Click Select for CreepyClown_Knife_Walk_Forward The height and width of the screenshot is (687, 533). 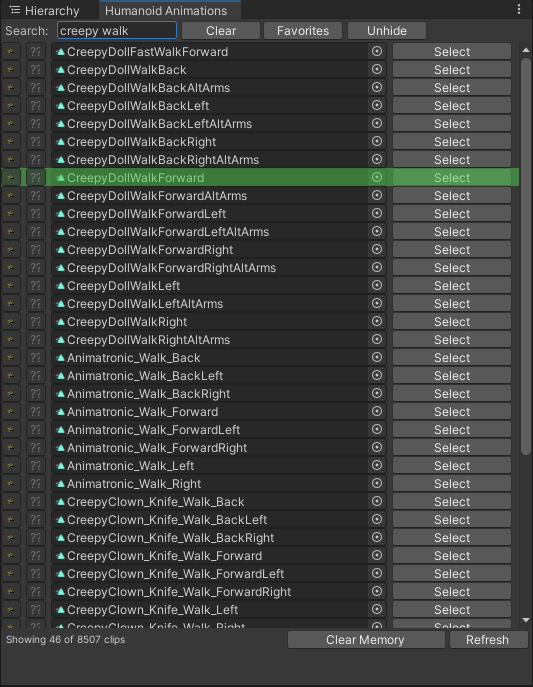pos(452,556)
